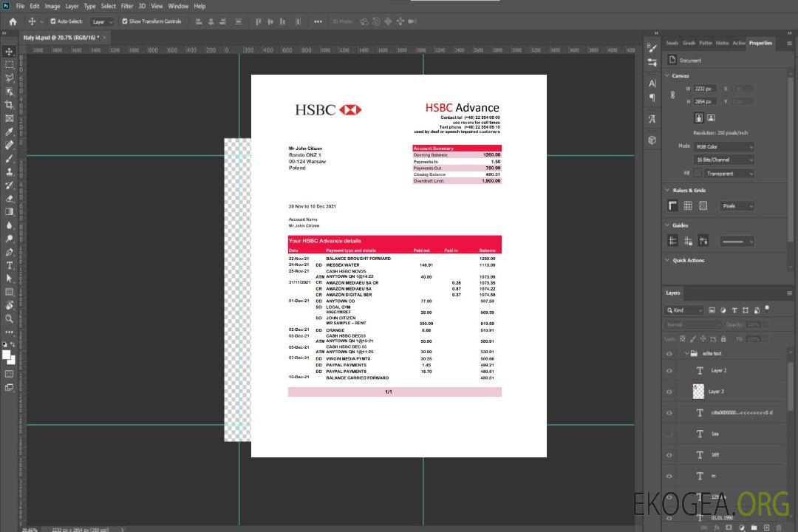The height and width of the screenshot is (532, 798).
Task: Open the guide line style dropdown
Action: click(737, 242)
